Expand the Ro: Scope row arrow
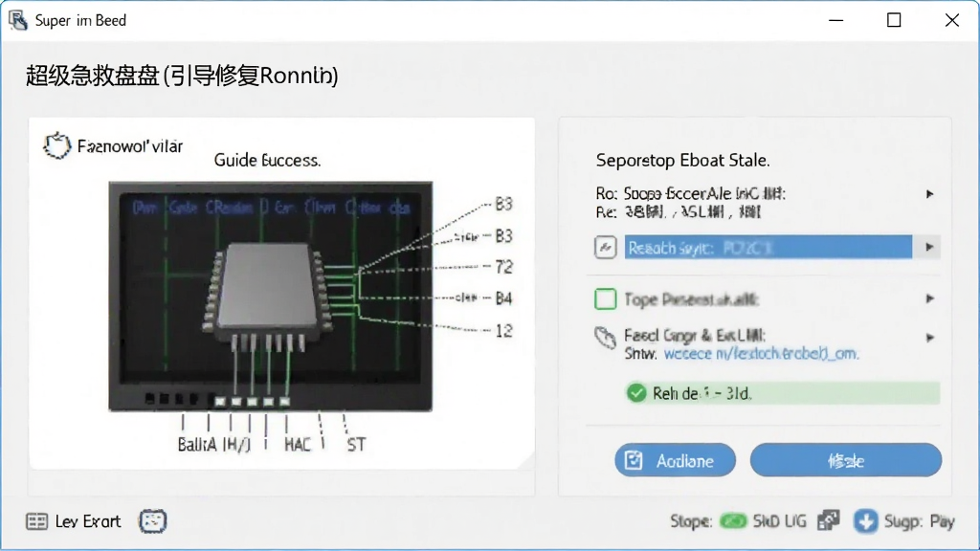 (930, 194)
